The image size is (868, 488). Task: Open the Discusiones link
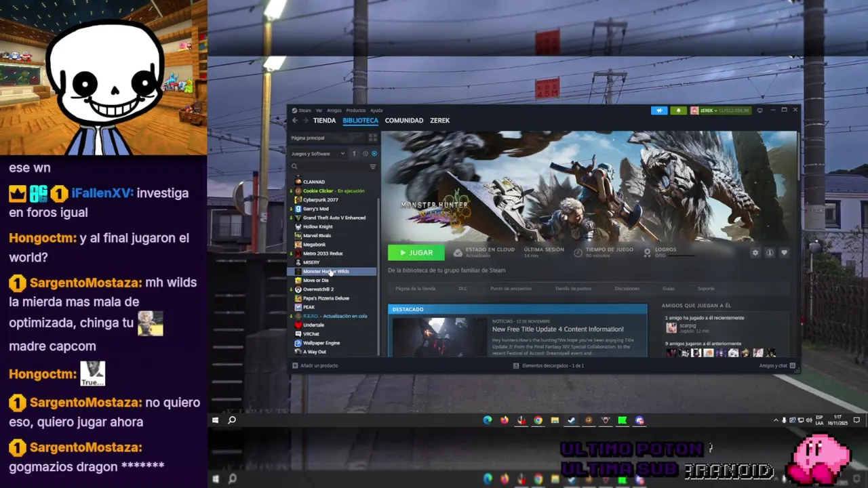point(627,289)
